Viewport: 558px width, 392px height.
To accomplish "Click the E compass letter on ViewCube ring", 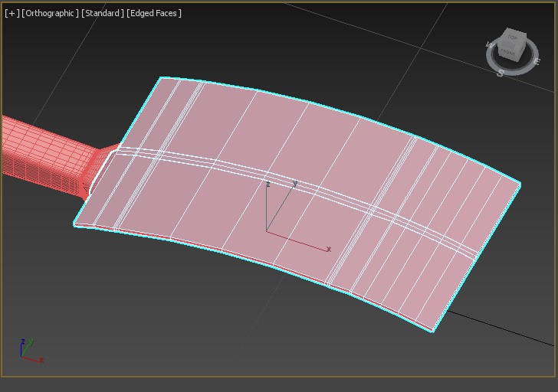I will (x=536, y=62).
